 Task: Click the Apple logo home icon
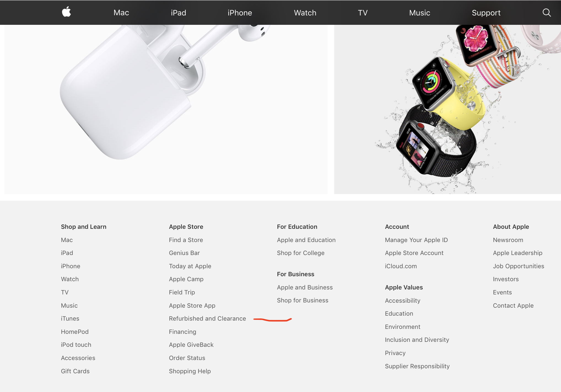tap(66, 12)
